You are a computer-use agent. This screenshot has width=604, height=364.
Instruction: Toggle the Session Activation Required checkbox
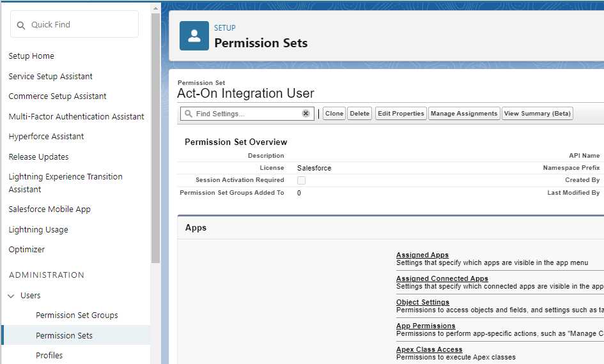point(301,180)
